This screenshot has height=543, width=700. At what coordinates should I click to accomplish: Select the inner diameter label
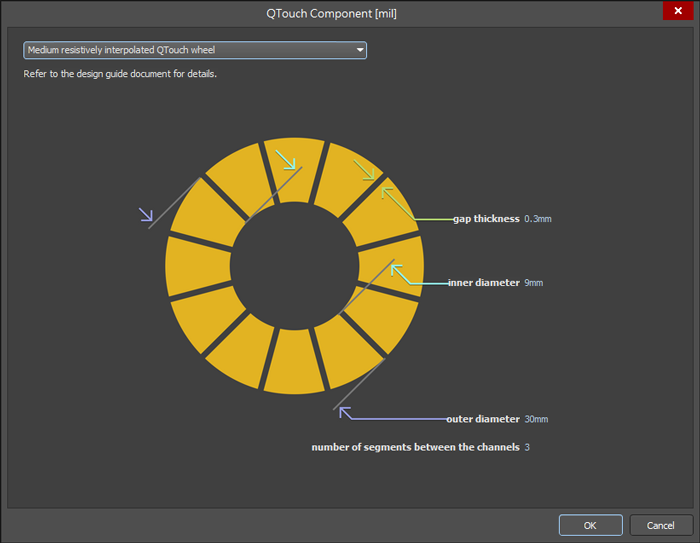point(483,283)
